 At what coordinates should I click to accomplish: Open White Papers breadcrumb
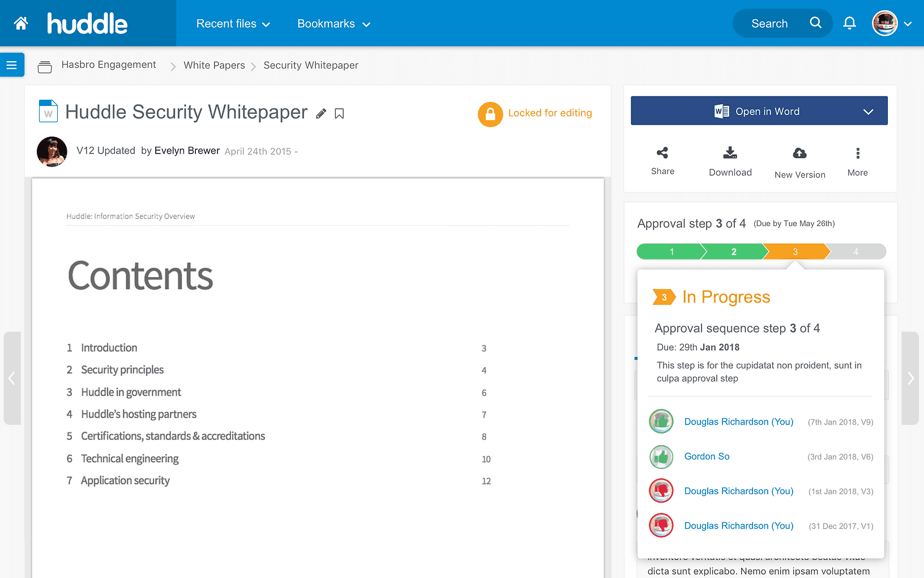(214, 65)
